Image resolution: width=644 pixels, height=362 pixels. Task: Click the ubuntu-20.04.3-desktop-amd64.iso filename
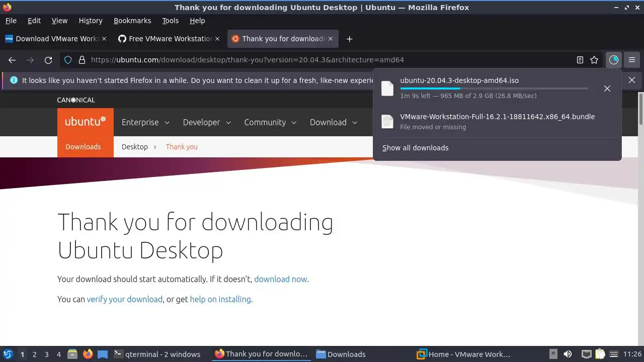pyautogui.click(x=459, y=80)
